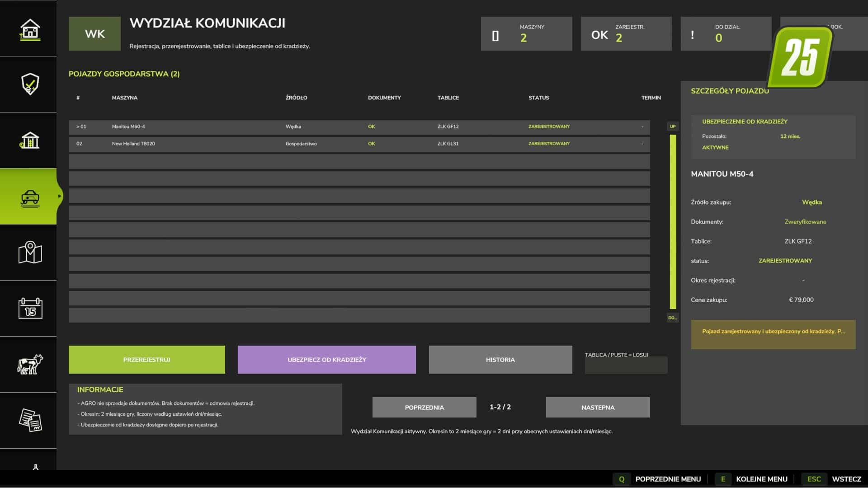Select the New Holland T8020 row

(x=359, y=144)
